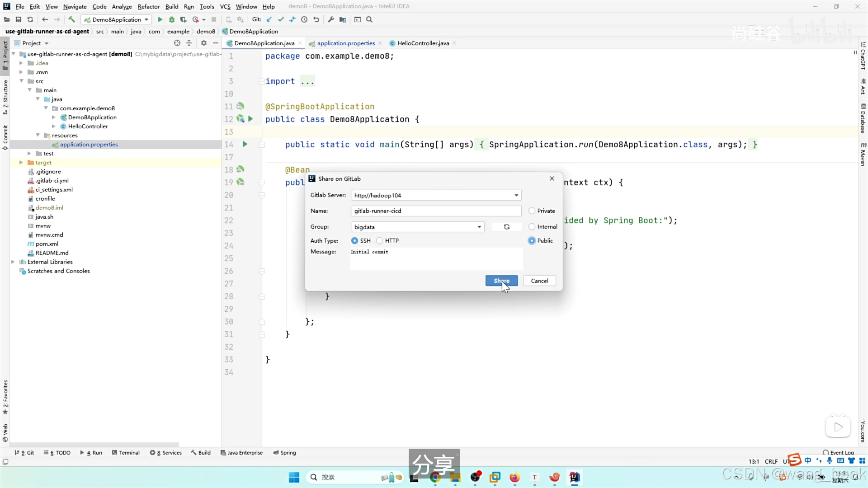Open the VCS menu

point(225,6)
